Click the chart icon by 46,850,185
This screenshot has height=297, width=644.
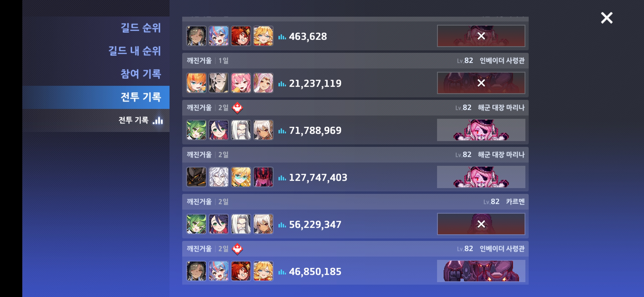point(282,272)
